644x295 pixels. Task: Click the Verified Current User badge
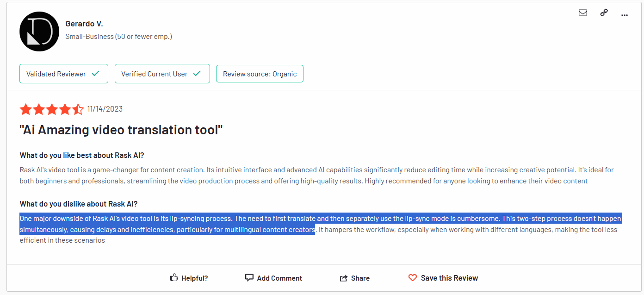coord(162,74)
